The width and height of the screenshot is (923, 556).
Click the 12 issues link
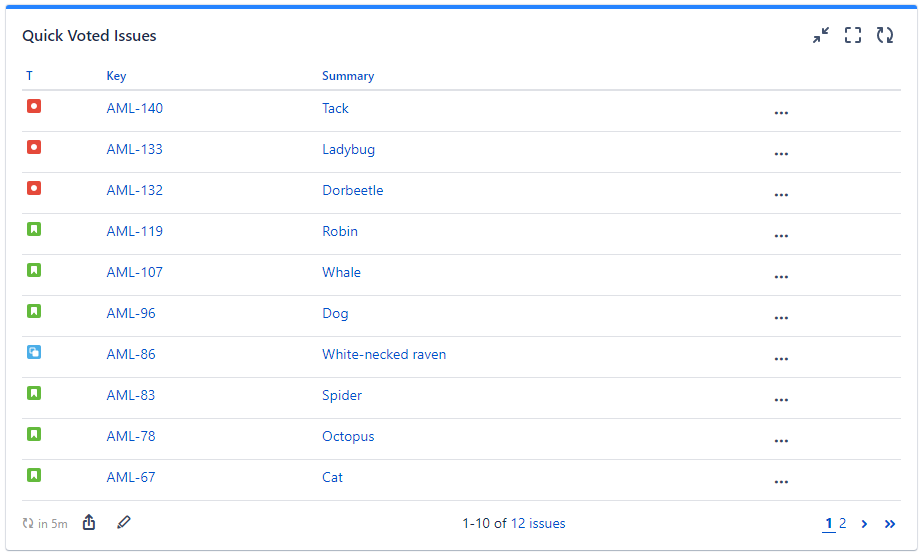click(538, 523)
